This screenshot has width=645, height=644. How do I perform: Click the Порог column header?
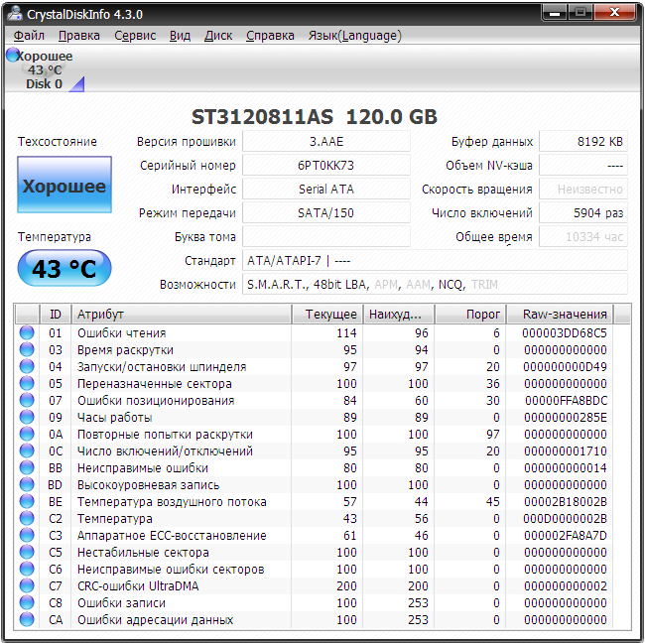pyautogui.click(x=470, y=315)
